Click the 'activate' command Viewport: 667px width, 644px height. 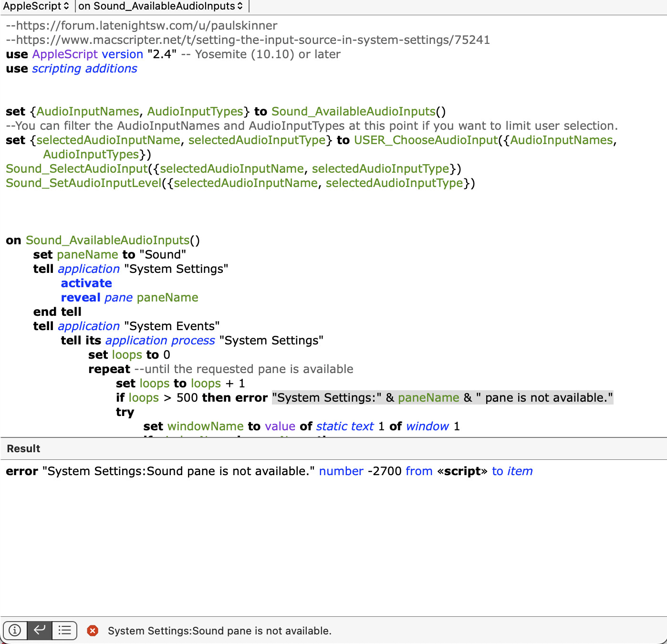86,283
